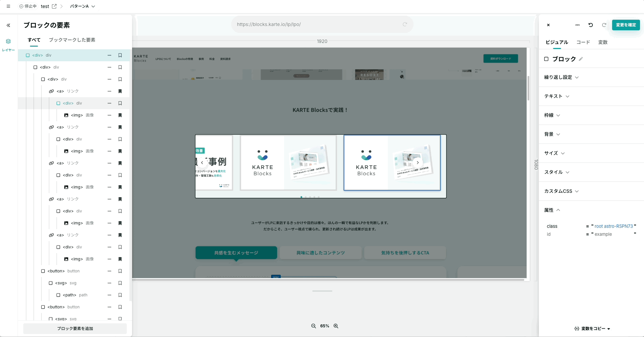The image size is (644, 337).
Task: Undo the last change
Action: (x=591, y=25)
